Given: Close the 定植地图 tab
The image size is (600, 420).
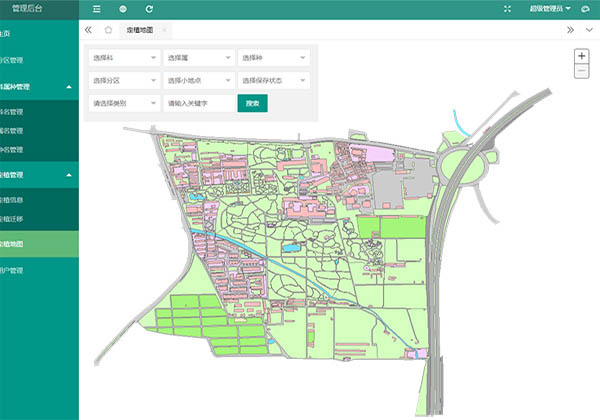Looking at the screenshot, I should (x=164, y=30).
